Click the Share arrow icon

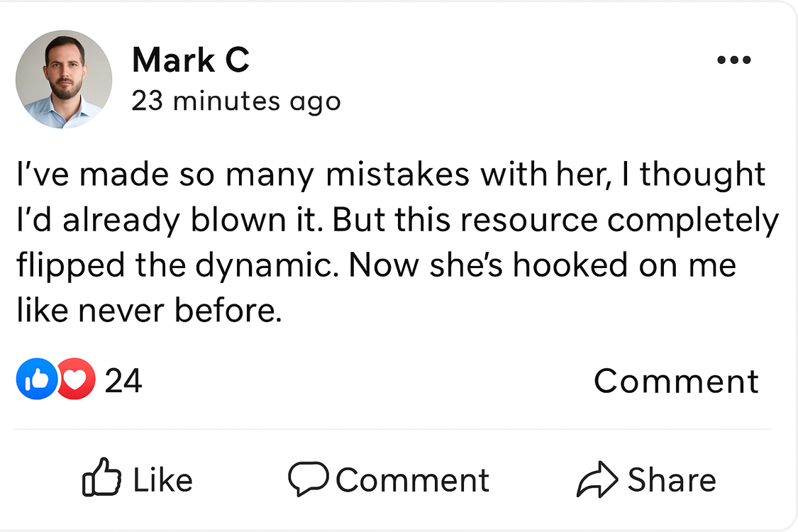[598, 480]
